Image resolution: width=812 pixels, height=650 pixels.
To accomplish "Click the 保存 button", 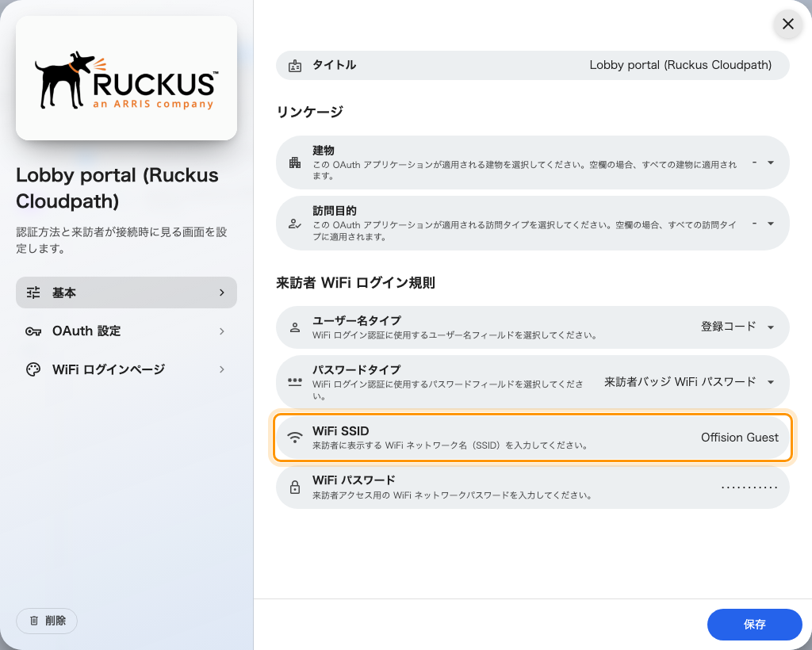I will coord(755,625).
